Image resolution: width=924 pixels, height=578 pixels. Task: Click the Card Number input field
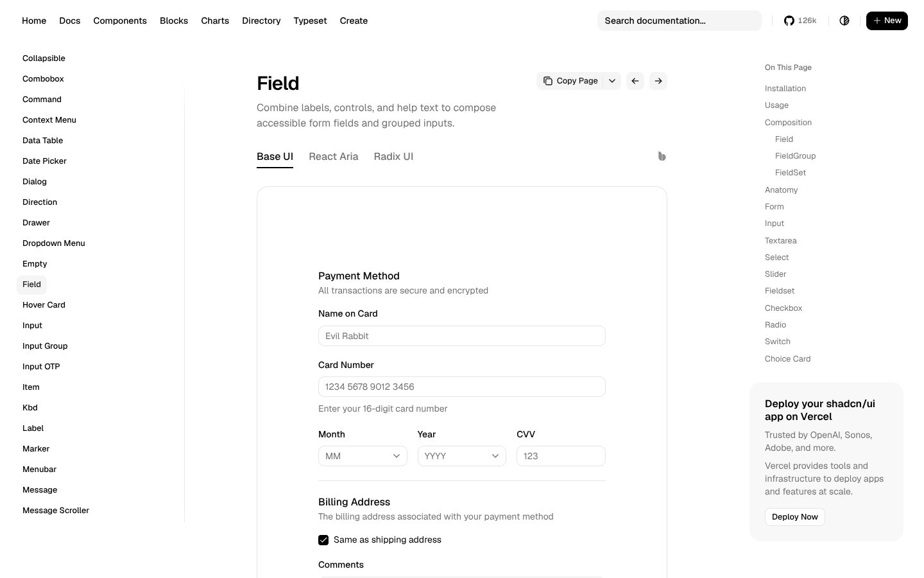point(462,387)
